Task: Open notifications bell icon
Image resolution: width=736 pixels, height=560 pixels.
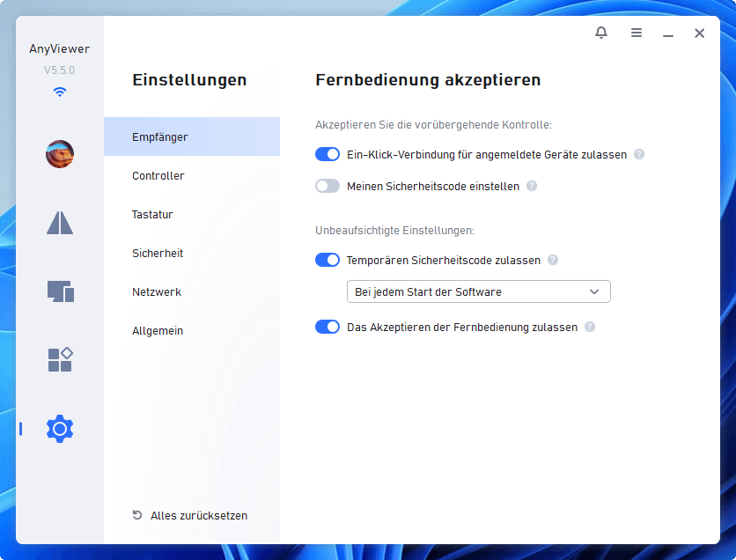Action: [x=601, y=33]
